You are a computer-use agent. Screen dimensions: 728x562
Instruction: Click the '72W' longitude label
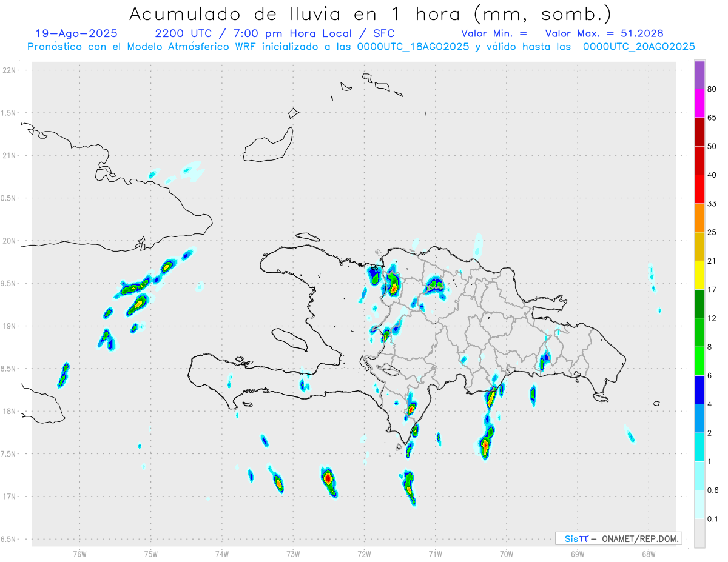coord(364,554)
